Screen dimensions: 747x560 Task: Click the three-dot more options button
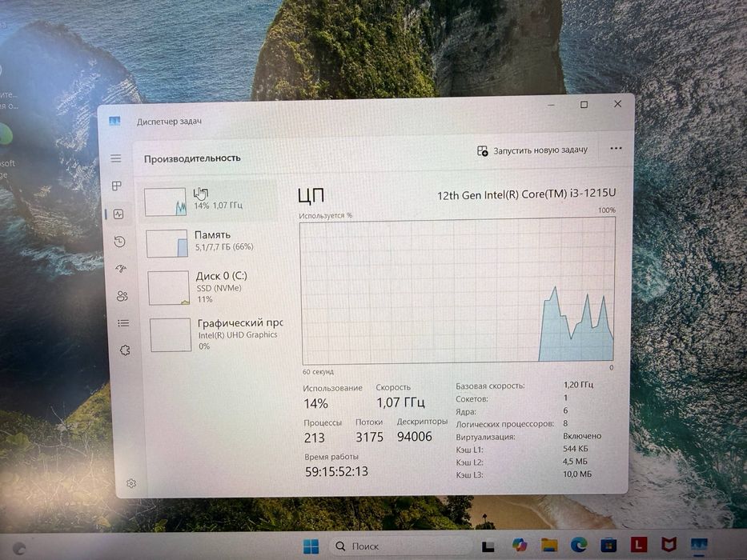(x=616, y=148)
